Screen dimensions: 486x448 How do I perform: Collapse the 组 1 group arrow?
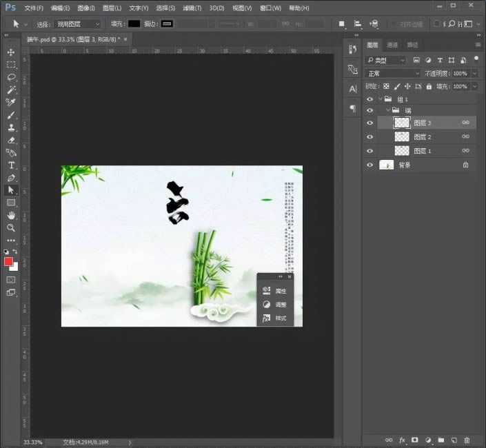click(x=380, y=99)
